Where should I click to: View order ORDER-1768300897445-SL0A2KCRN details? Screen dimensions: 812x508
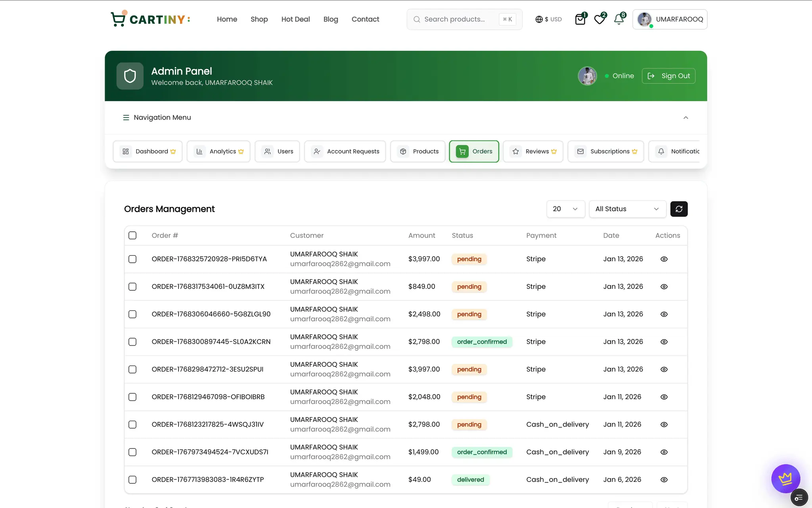pos(664,342)
